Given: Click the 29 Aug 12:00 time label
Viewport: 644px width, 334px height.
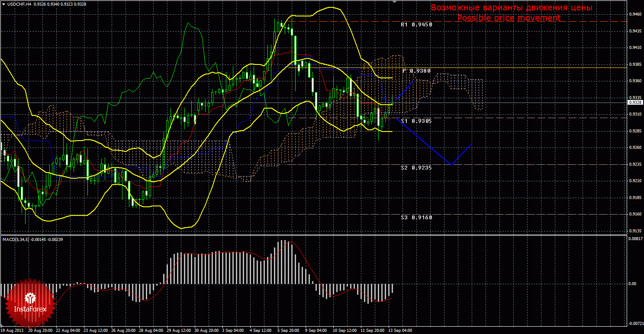Looking at the screenshot, I should (179, 331).
